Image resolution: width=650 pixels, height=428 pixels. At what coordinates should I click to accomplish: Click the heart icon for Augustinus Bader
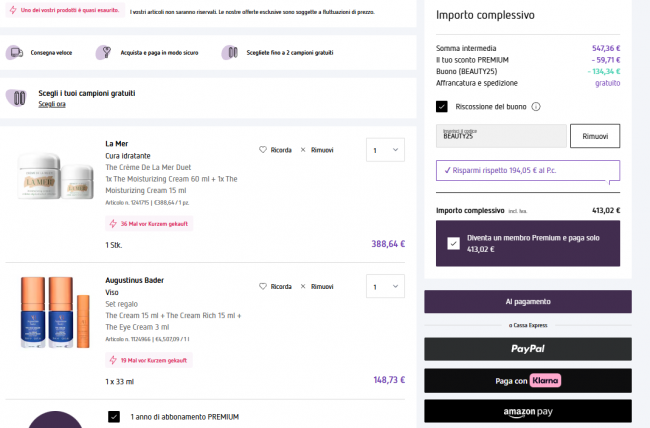263,286
